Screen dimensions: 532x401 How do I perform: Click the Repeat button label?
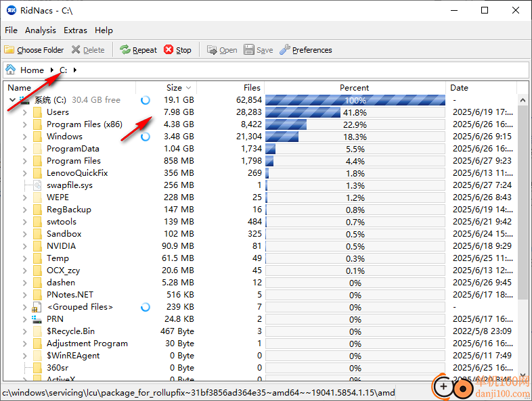(x=145, y=50)
